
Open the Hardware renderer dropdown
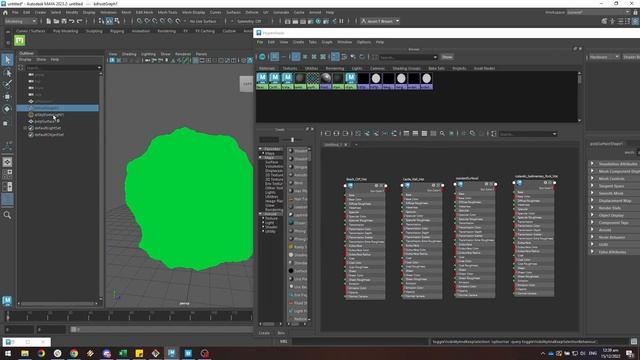[x=604, y=57]
